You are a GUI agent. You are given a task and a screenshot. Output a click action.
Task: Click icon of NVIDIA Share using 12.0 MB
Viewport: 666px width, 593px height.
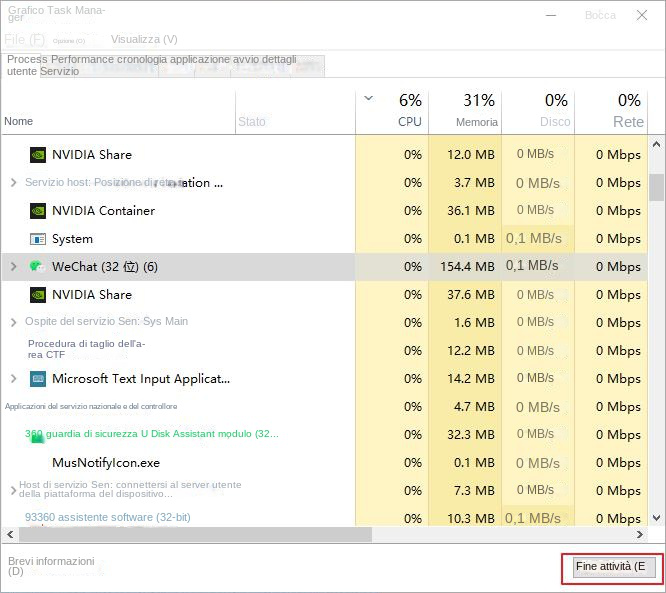(38, 155)
